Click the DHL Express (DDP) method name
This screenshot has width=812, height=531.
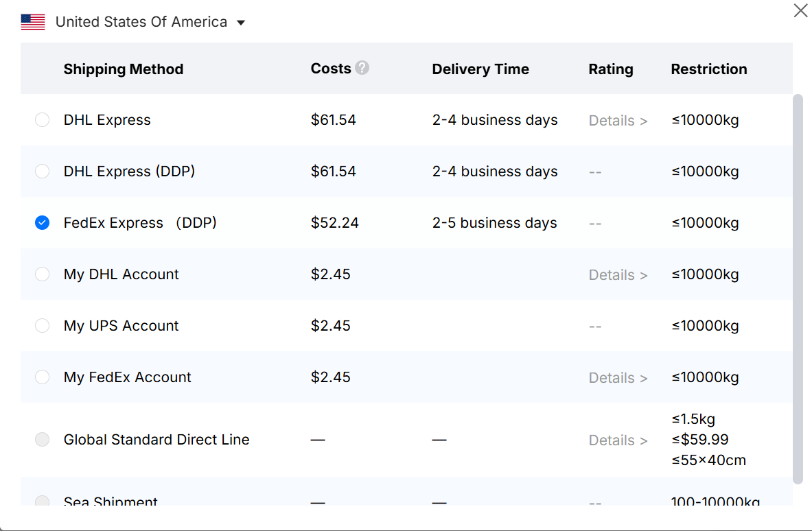point(129,172)
